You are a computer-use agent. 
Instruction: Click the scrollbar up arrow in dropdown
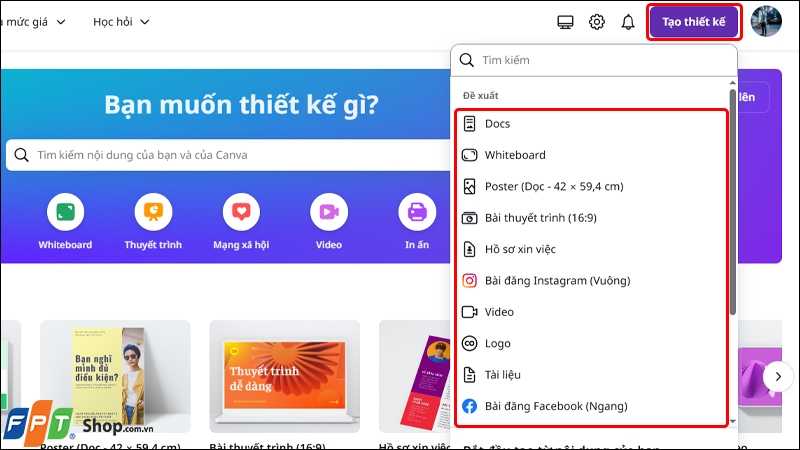[733, 83]
